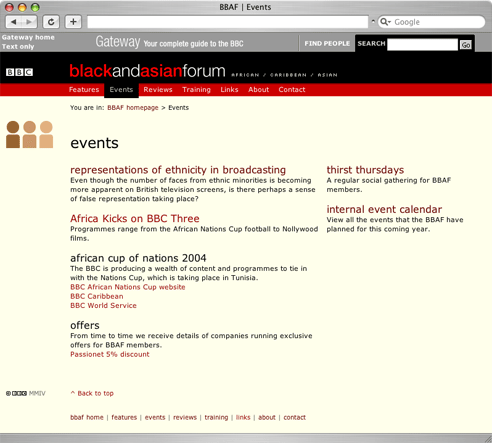Open the internal event calendar link
The image size is (492, 443).
point(384,209)
